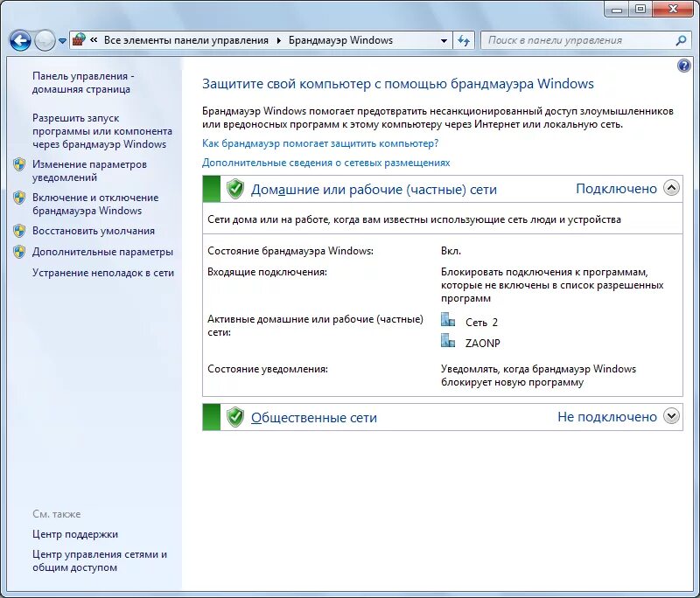Open 'Центр управления сетями и общим доступом'
This screenshot has width=700, height=598.
(x=100, y=560)
